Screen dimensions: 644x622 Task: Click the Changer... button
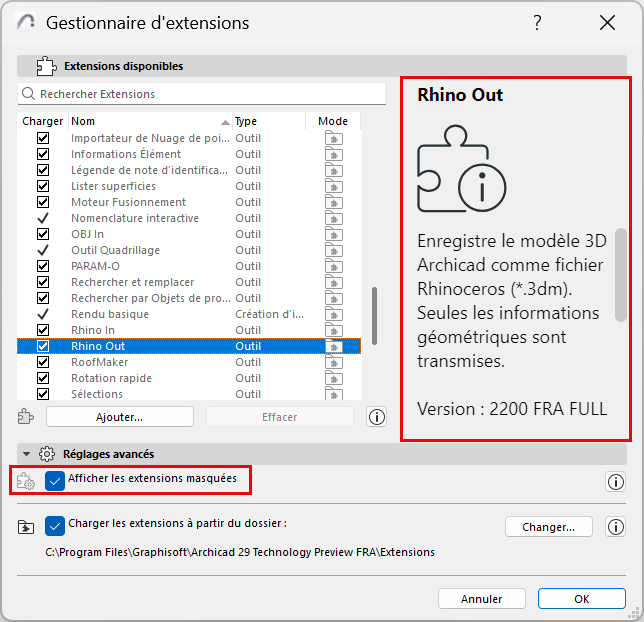coord(549,527)
